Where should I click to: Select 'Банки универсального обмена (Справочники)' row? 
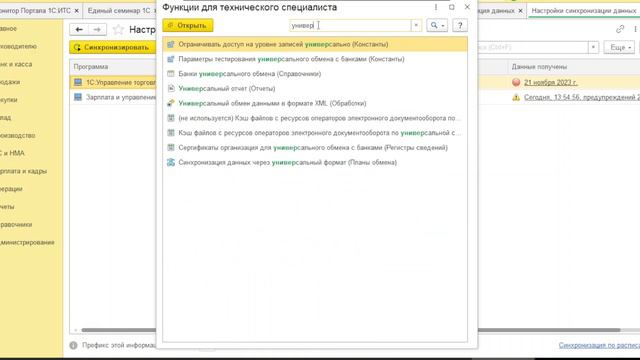coord(315,73)
